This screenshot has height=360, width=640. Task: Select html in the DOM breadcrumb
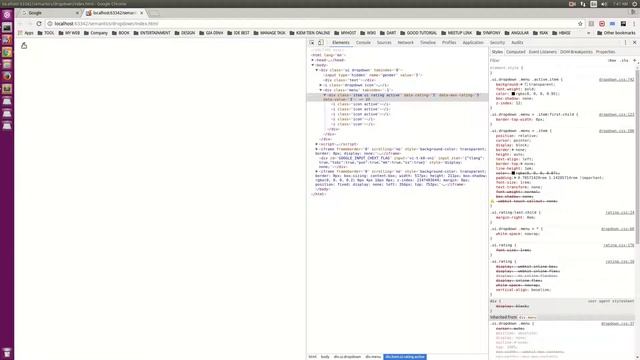pyautogui.click(x=313, y=357)
